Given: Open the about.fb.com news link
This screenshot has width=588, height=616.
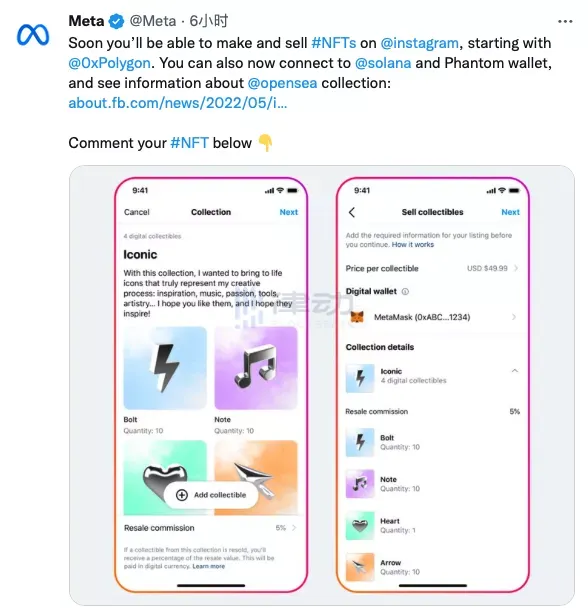Looking at the screenshot, I should (178, 103).
